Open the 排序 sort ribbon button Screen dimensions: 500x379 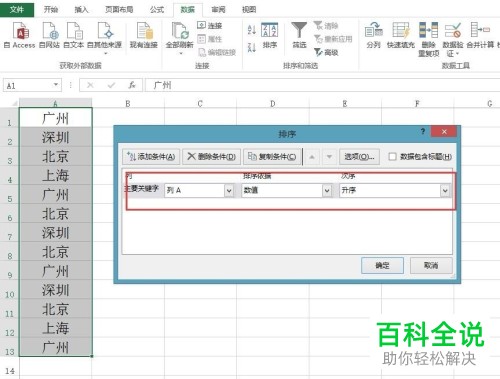coord(270,35)
